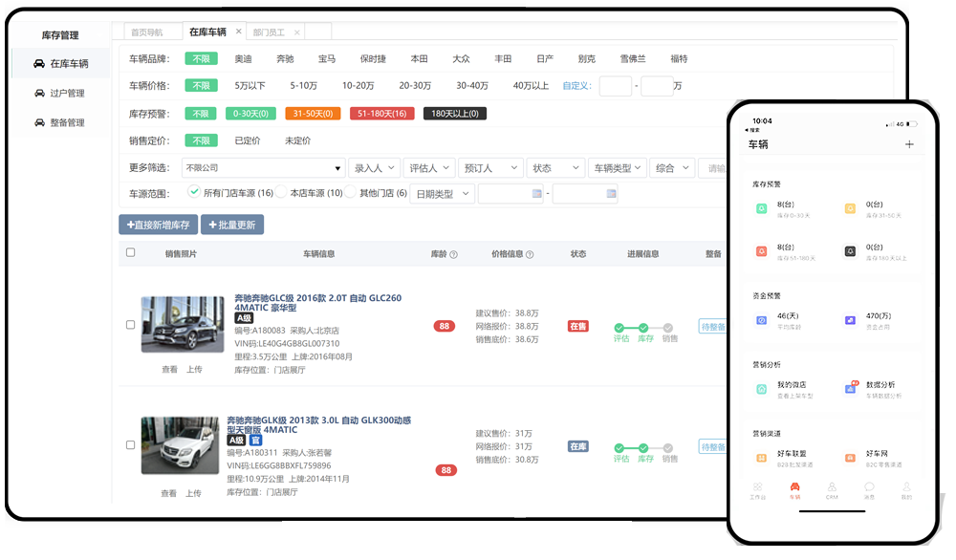
Task: Tap the 好车网 icon on phone
Action: click(x=850, y=458)
